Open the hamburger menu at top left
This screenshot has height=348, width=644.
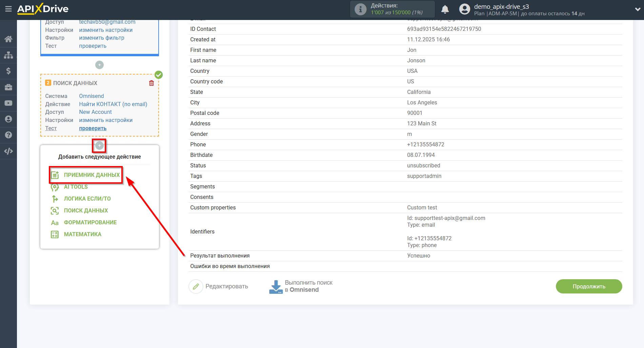pos(8,9)
